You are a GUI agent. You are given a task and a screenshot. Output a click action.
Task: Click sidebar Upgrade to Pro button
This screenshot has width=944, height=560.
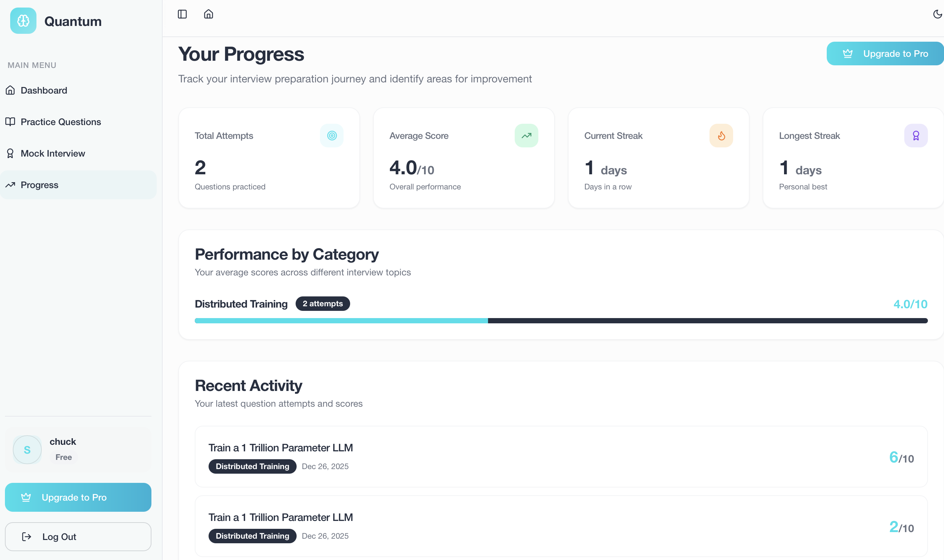pyautogui.click(x=78, y=497)
